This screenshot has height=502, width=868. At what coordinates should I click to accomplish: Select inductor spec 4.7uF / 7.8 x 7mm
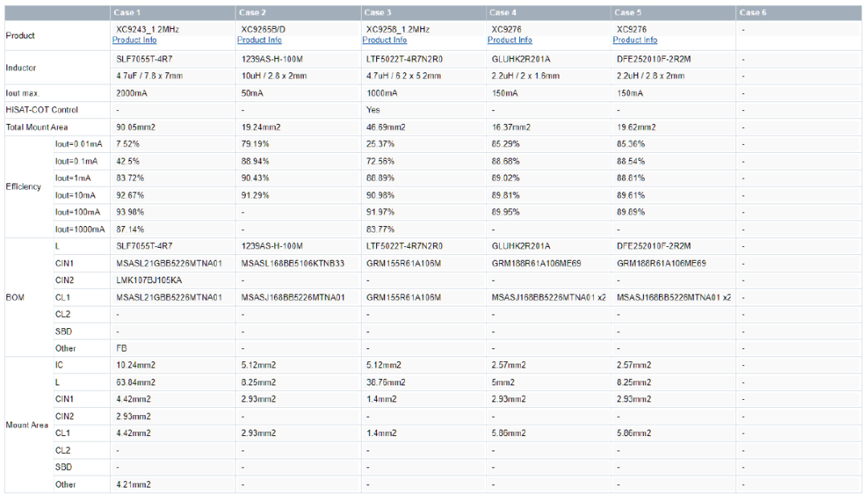(x=149, y=76)
